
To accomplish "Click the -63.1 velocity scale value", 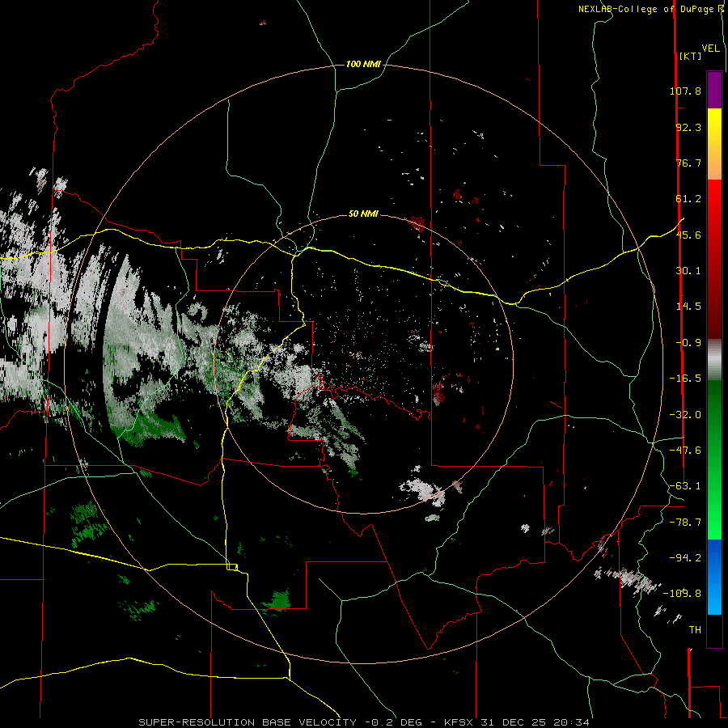I will pos(685,486).
